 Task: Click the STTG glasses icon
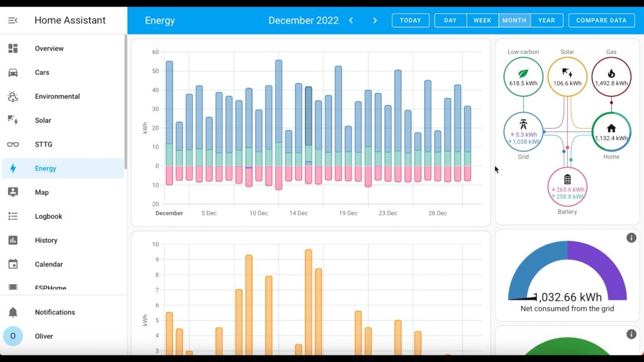(x=13, y=145)
